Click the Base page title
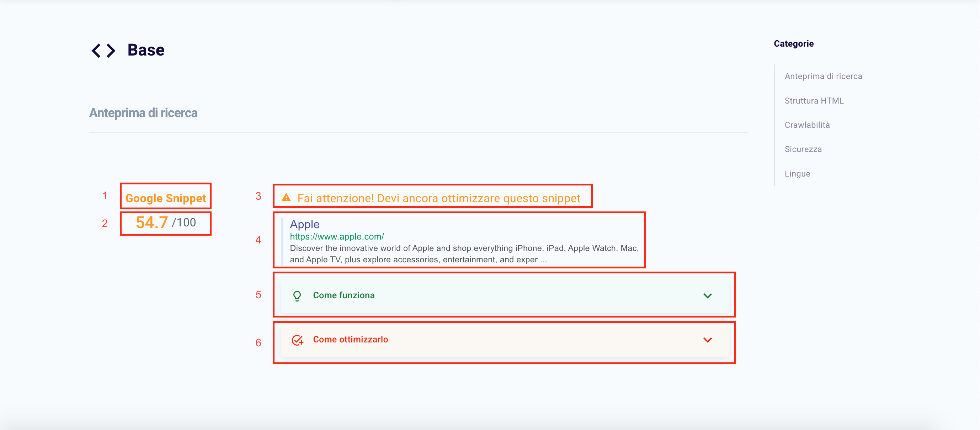The image size is (980, 430). (x=146, y=50)
